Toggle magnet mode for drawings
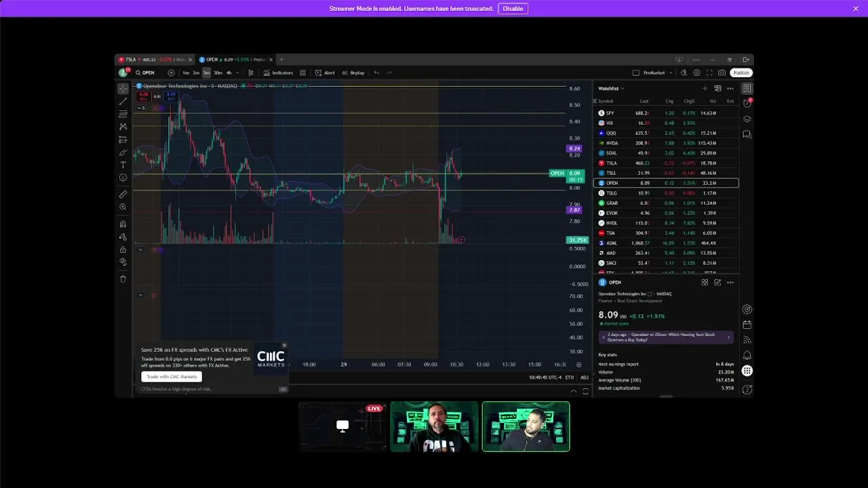 coord(123,224)
